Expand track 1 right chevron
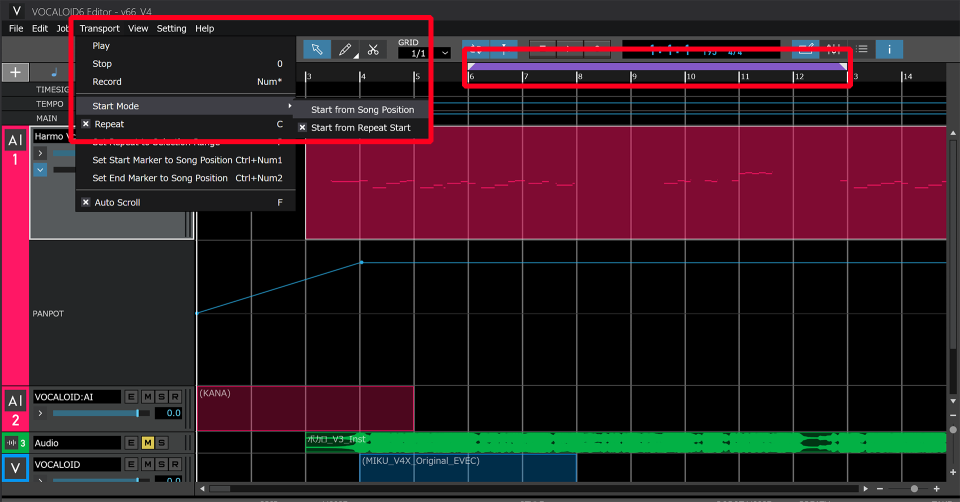This screenshot has width=960, height=502. 40,153
